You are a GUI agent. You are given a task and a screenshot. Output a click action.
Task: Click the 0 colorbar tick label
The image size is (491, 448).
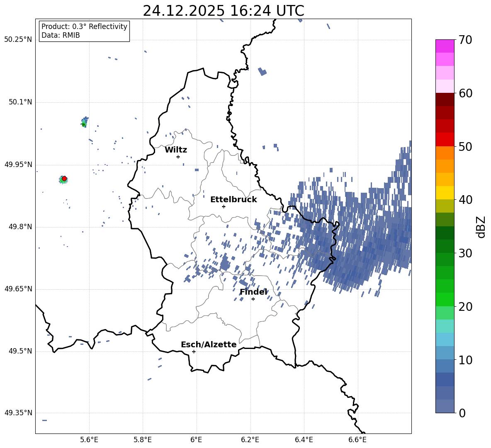pos(462,413)
